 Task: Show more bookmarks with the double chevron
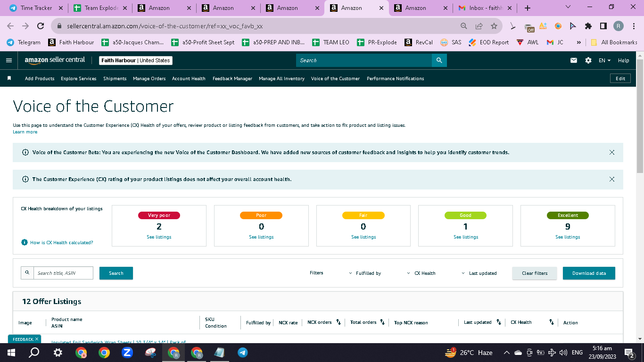(578, 42)
